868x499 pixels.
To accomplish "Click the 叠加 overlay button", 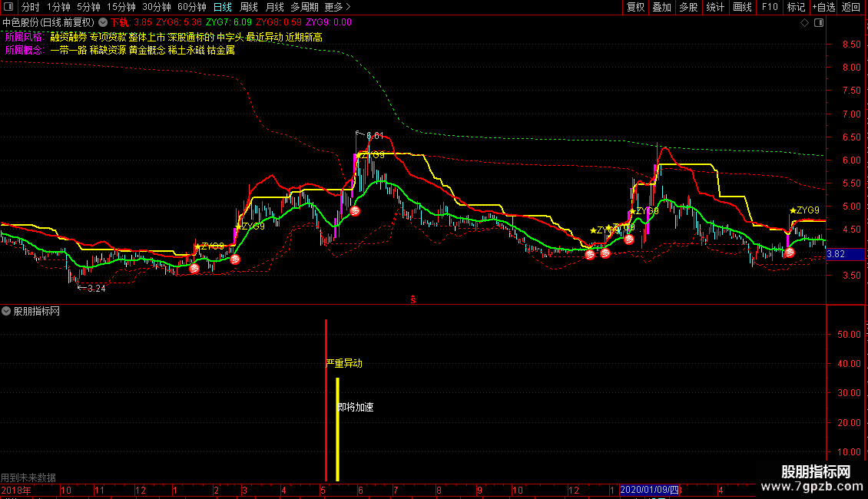I will 661,7.
